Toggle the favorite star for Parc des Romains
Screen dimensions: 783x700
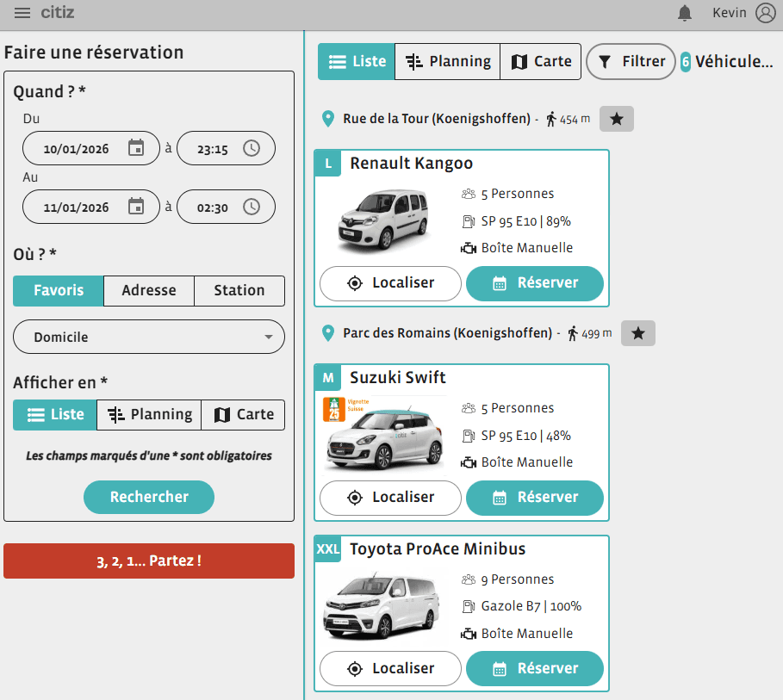(x=637, y=333)
